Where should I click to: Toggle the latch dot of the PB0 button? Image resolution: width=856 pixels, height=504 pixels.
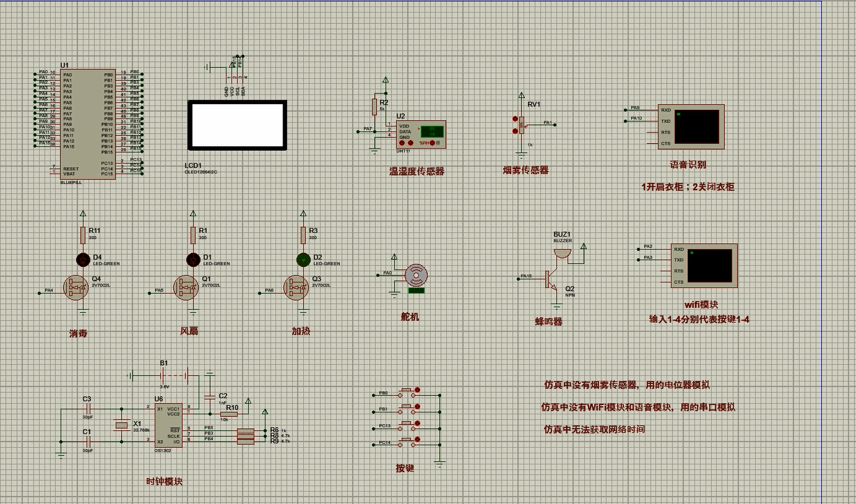click(418, 390)
